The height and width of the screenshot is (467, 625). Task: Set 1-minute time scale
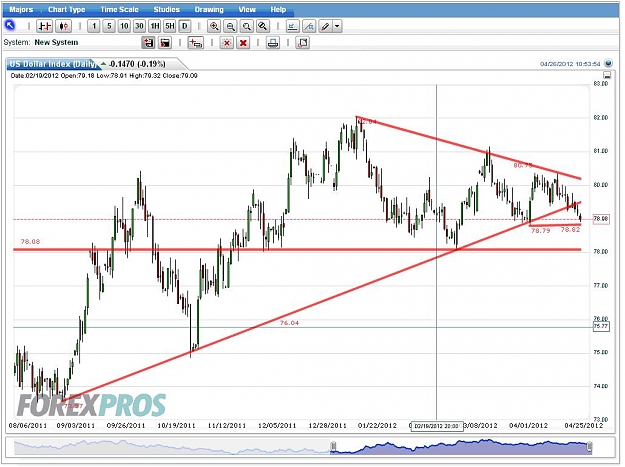click(94, 26)
